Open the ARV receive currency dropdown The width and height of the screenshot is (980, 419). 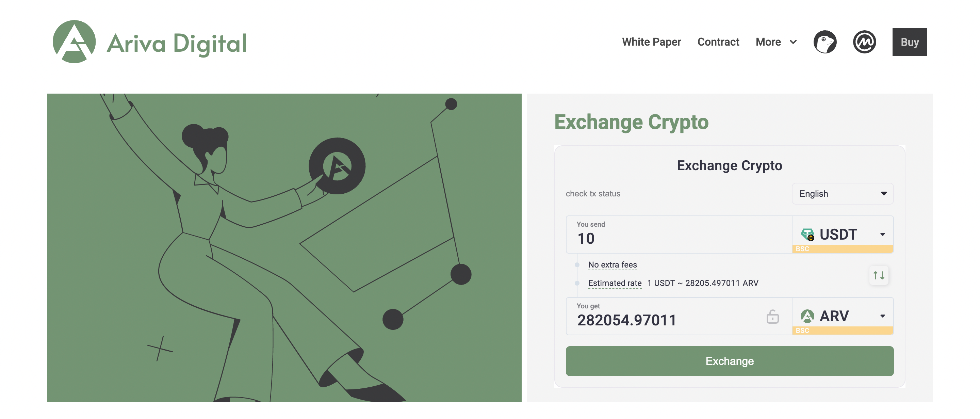[x=843, y=316]
